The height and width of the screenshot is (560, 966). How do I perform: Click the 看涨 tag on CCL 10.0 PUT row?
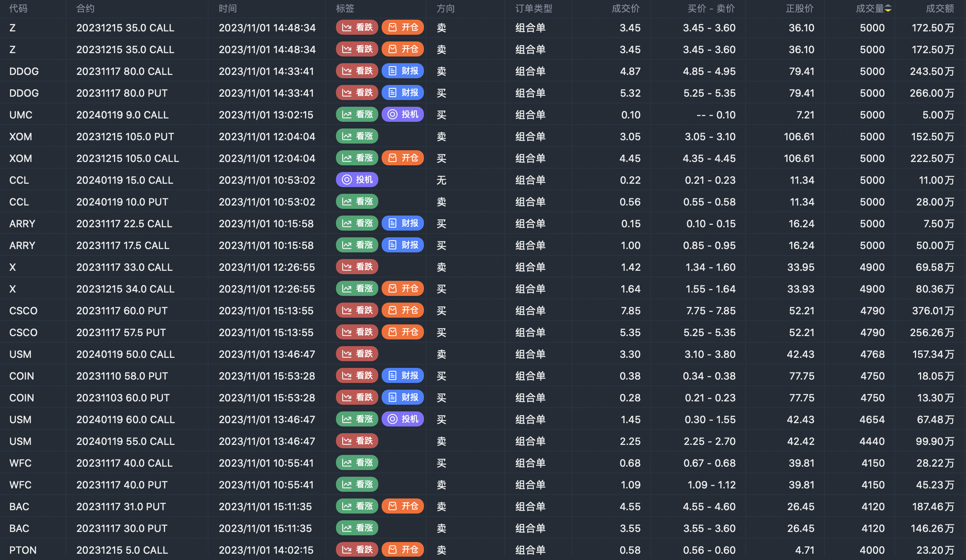357,201
